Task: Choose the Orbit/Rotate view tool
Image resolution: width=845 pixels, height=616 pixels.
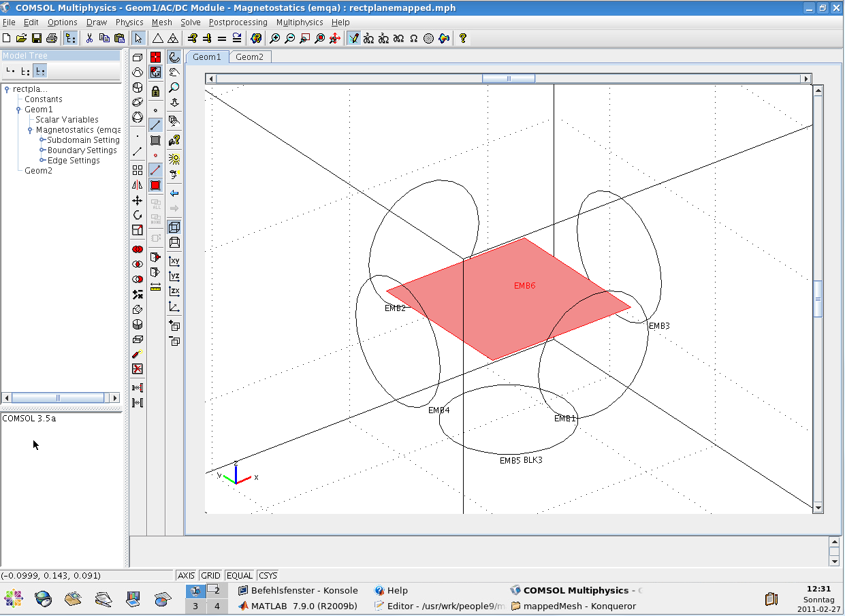Action: pos(174,58)
